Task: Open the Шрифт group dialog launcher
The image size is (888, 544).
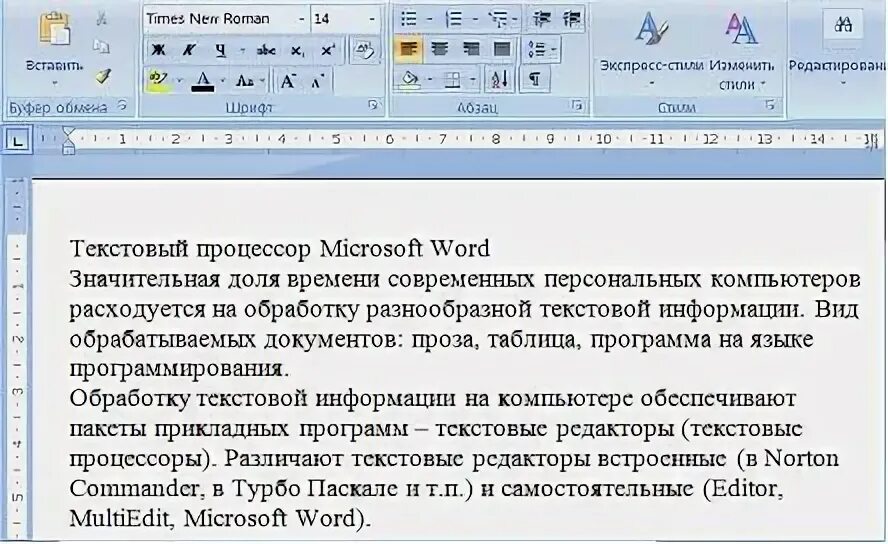Action: pyautogui.click(x=373, y=105)
